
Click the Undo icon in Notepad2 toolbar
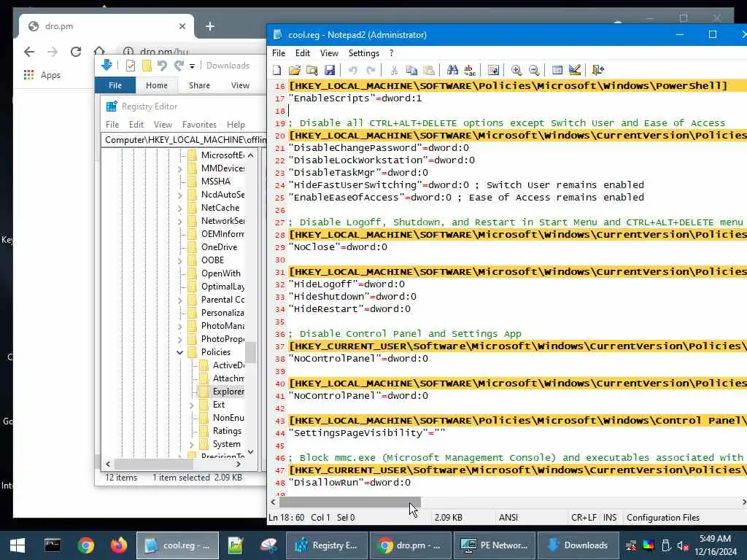(x=352, y=71)
